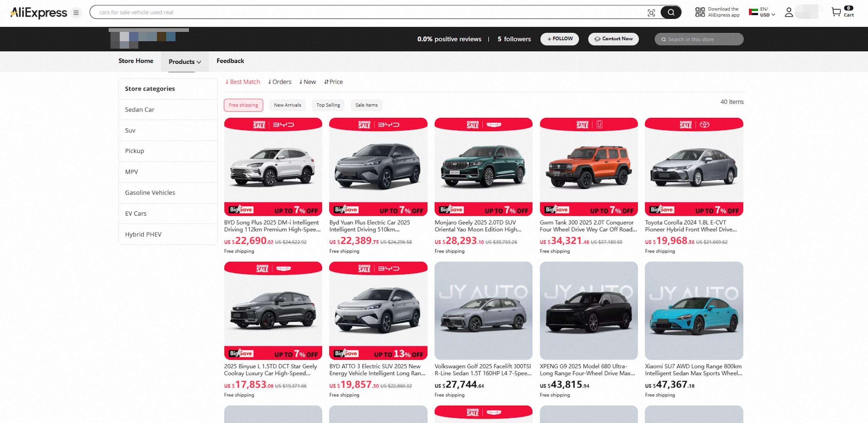Click the Contact Now chat button
The height and width of the screenshot is (423, 868).
click(613, 39)
